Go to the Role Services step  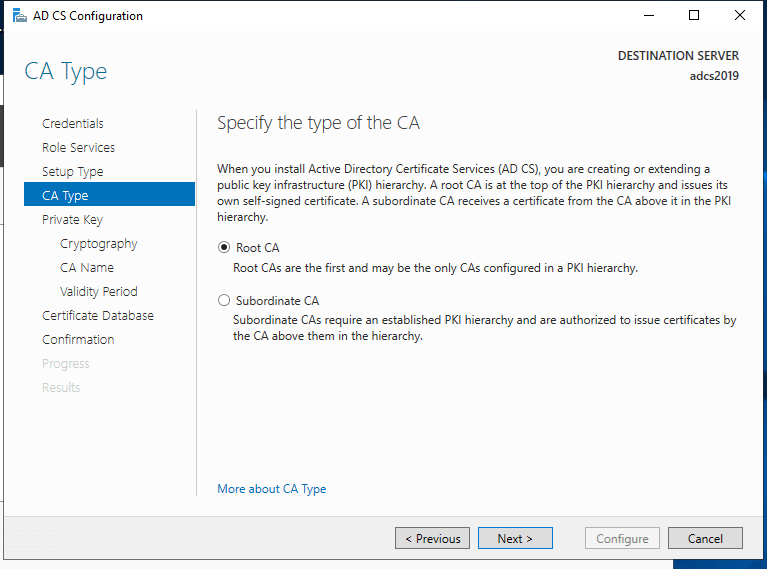[x=78, y=148]
